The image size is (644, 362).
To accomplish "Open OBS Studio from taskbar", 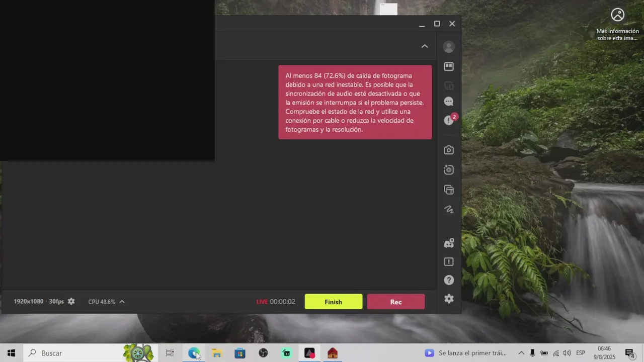I will pyautogui.click(x=263, y=353).
